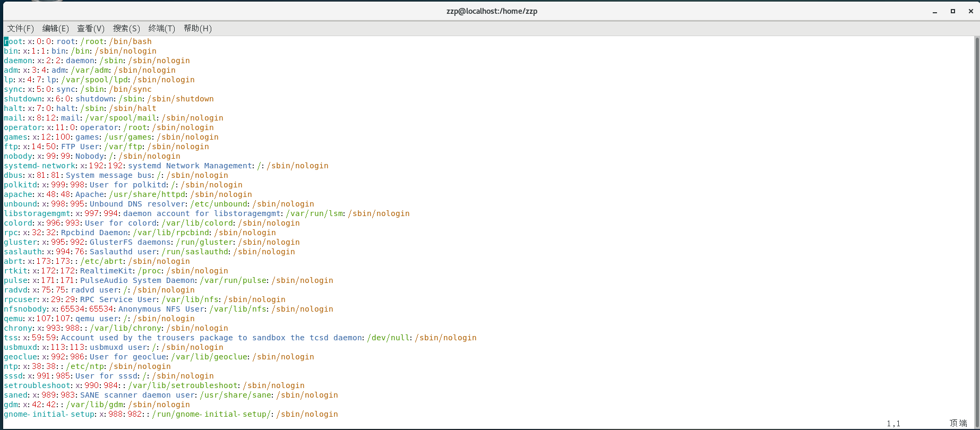Maximize the terminal window

953,11
